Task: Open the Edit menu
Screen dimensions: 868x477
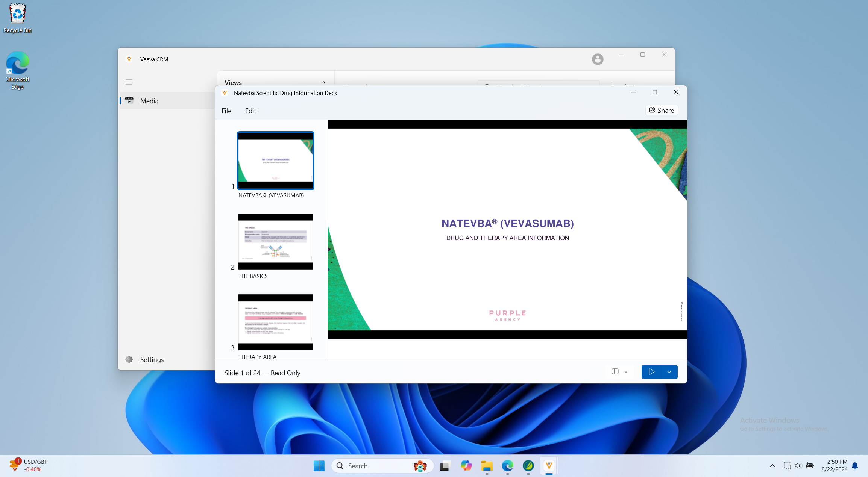Action: [x=250, y=111]
